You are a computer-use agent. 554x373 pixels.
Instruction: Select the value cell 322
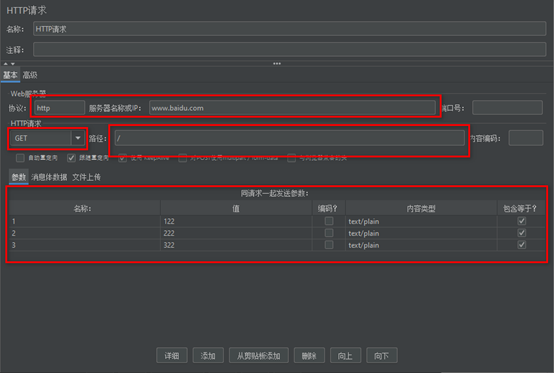236,245
